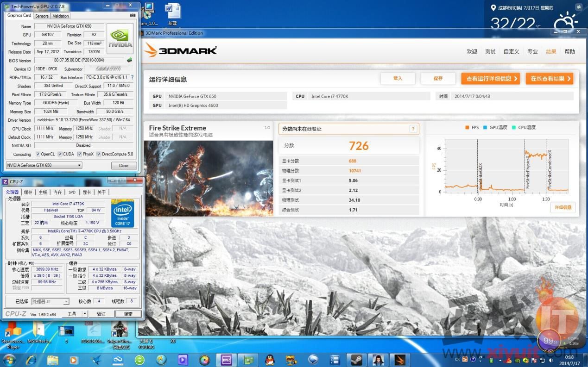Switch to the Sensors tab in GPU-Z

click(42, 16)
